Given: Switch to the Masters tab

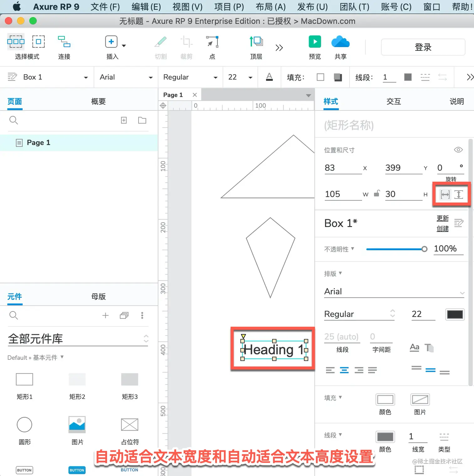Looking at the screenshot, I should [x=98, y=296].
